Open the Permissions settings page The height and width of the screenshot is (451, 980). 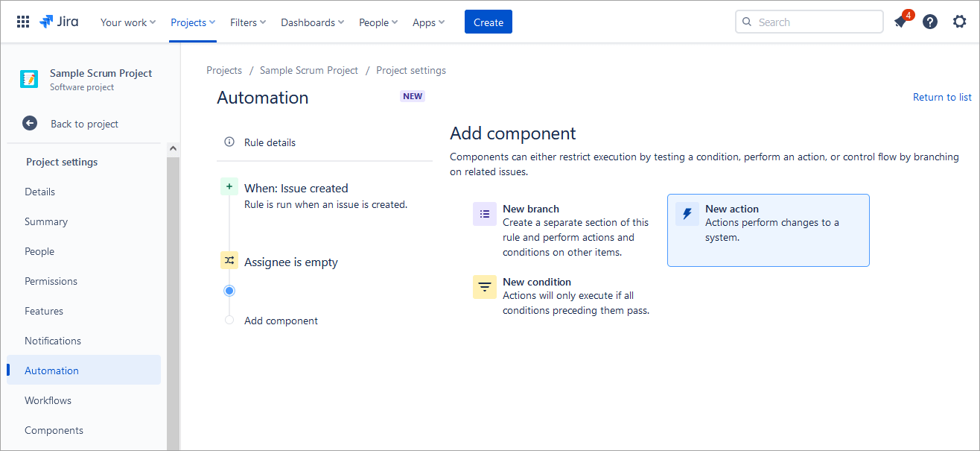51,281
